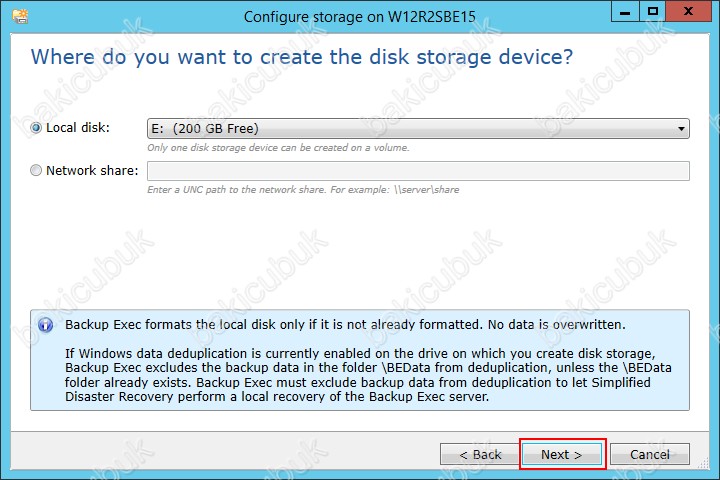The image size is (720, 480).
Task: Click the title bar text "Configure storage on W12R2SBE15"
Action: 360,17
